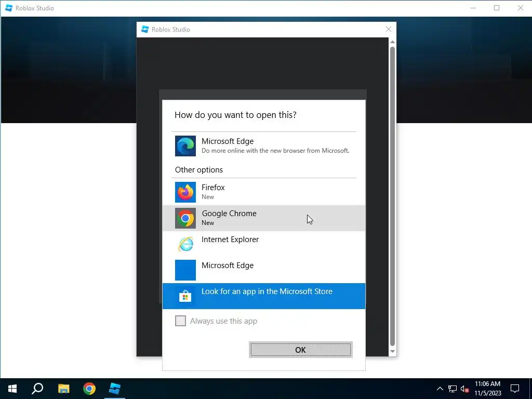Confirm the selection with OK
Viewport: 532px width, 399px height.
coord(301,350)
